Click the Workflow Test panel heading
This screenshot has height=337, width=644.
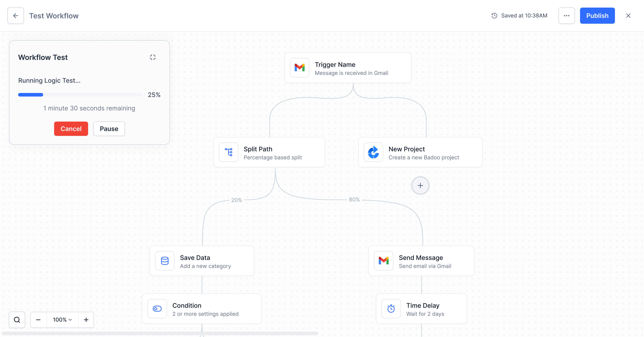(x=43, y=57)
